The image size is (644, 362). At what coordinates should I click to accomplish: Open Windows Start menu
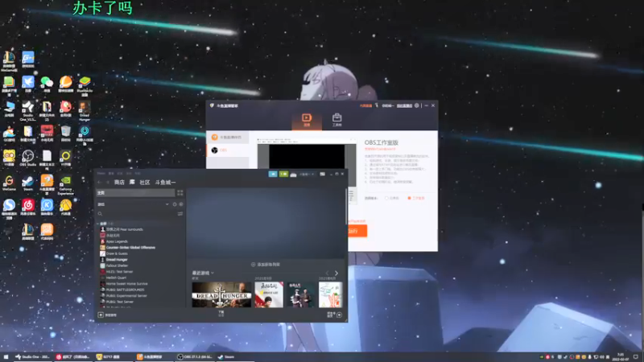click(6, 357)
